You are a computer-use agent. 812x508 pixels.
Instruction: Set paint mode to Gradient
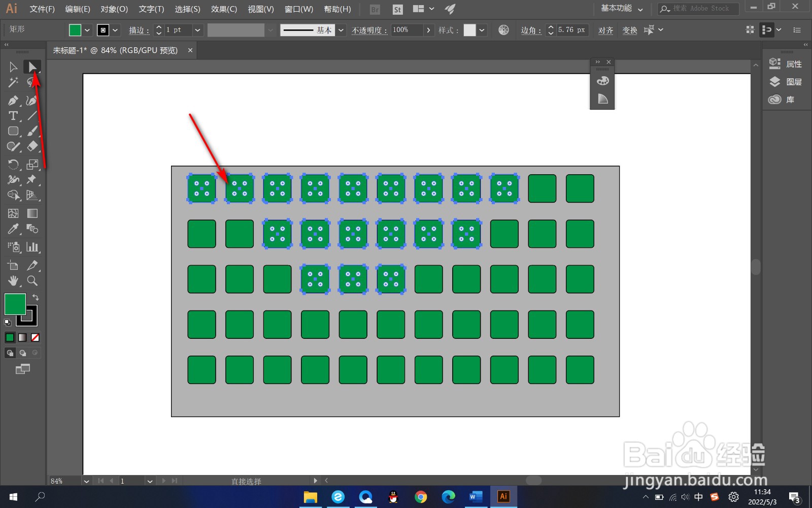point(22,337)
